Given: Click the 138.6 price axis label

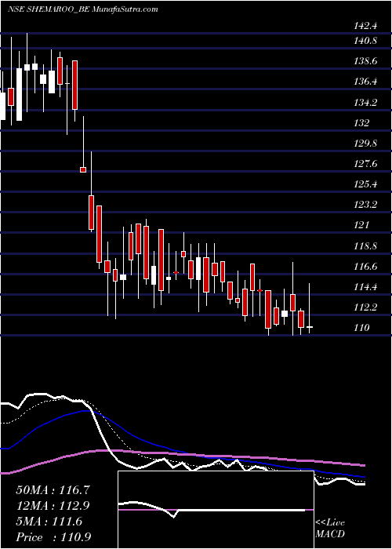Looking at the screenshot, I should point(365,62).
